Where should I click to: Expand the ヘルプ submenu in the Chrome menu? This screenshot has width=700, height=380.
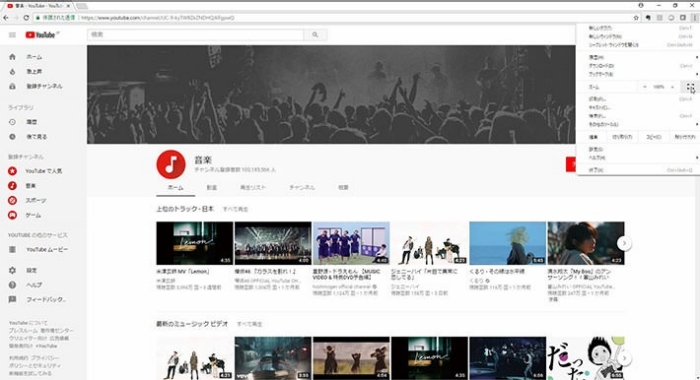(x=638, y=158)
